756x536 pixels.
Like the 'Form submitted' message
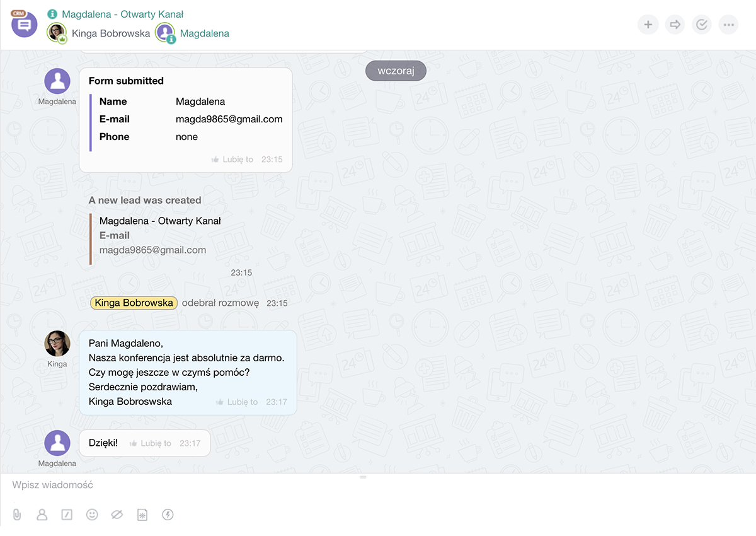(x=232, y=160)
